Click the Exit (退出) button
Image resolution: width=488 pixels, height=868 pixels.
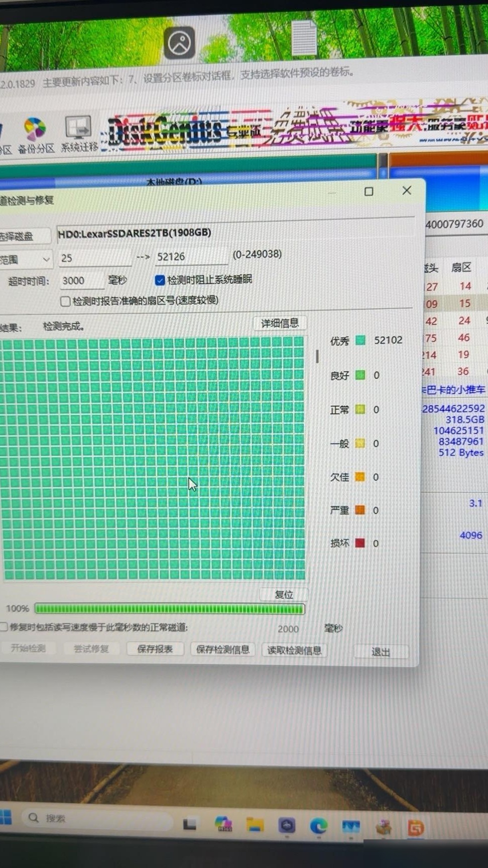[381, 652]
